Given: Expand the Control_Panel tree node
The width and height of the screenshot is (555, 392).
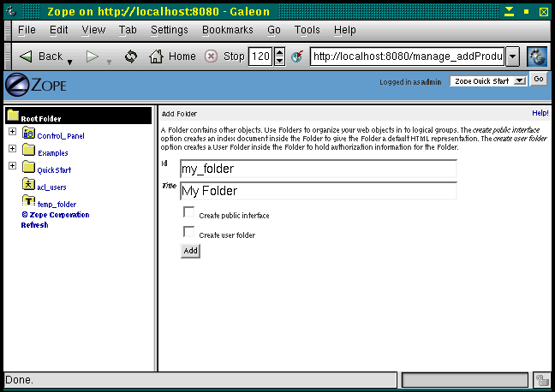Looking at the screenshot, I should coord(12,131).
